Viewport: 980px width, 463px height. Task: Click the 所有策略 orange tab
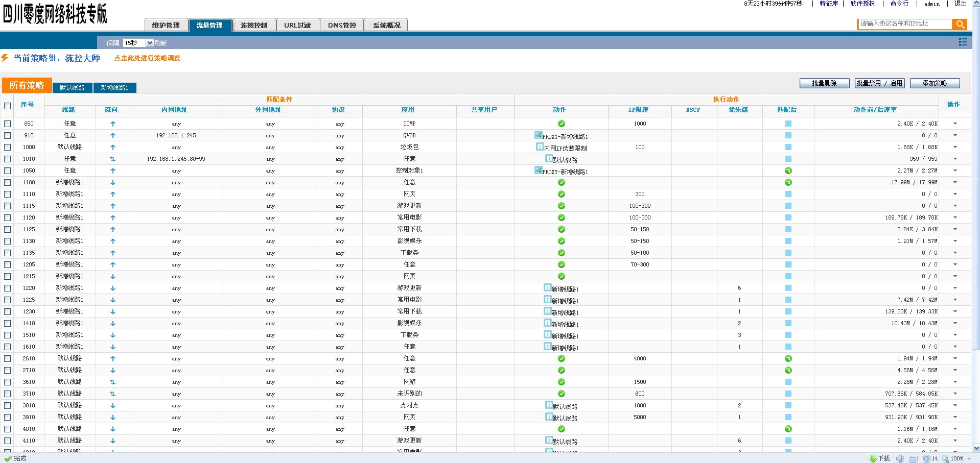coord(27,85)
